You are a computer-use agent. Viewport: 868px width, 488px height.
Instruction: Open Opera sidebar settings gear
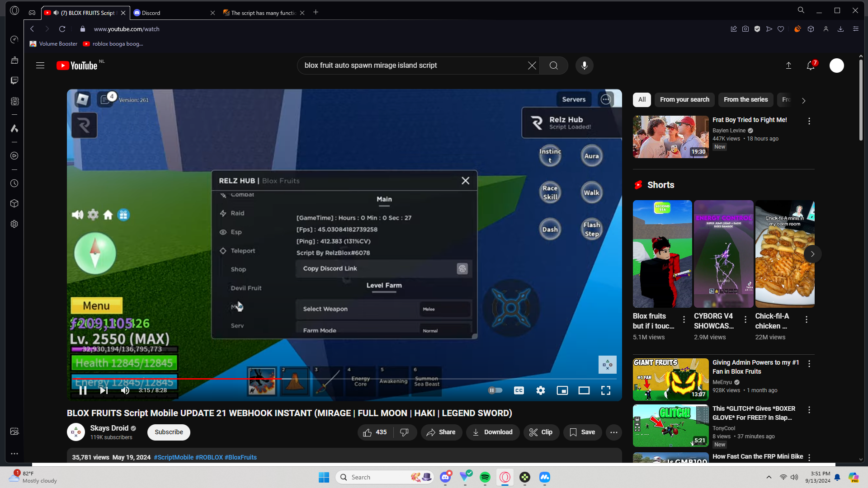click(x=14, y=224)
